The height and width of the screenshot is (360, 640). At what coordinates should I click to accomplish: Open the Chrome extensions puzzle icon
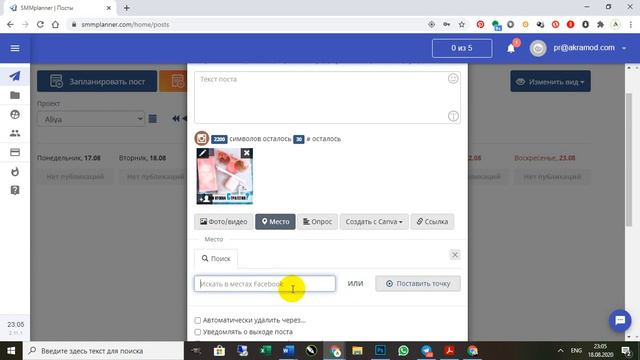(x=600, y=24)
